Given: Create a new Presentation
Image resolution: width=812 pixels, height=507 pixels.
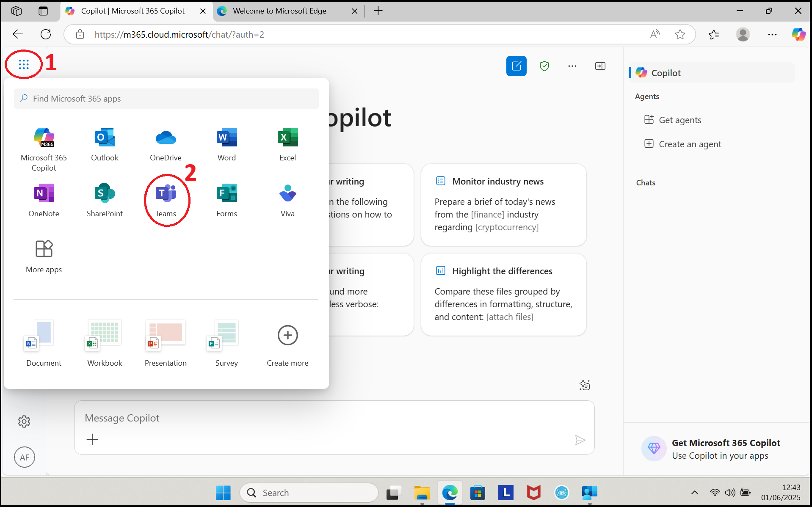Looking at the screenshot, I should [166, 343].
